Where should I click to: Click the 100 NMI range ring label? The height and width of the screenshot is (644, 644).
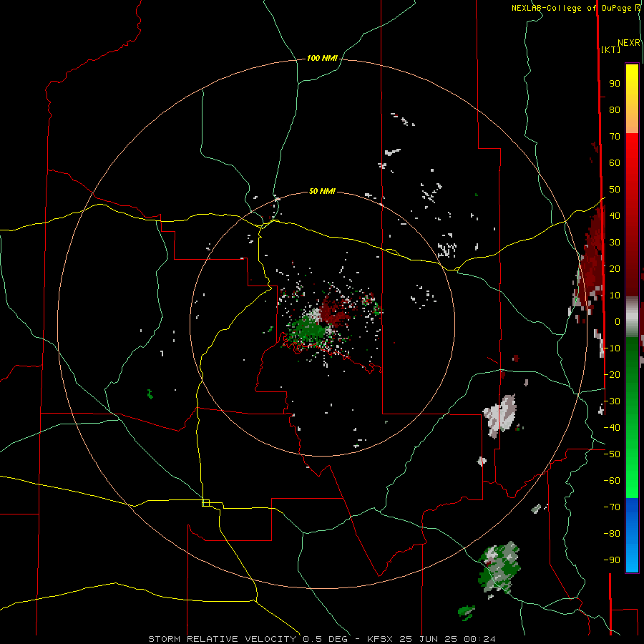click(x=322, y=59)
